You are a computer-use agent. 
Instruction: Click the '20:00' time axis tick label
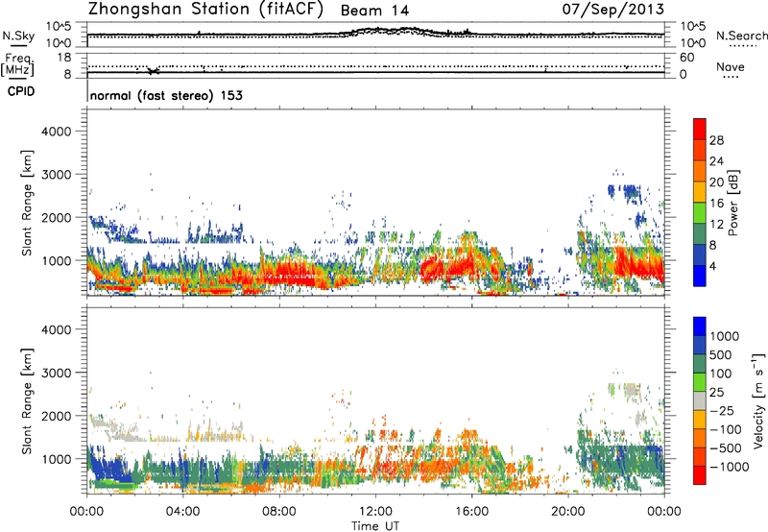tap(568, 512)
